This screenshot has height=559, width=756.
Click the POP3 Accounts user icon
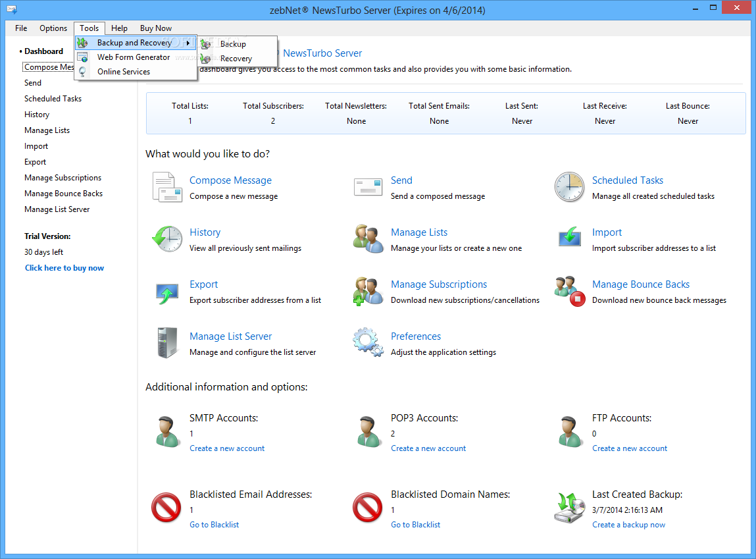coord(368,432)
